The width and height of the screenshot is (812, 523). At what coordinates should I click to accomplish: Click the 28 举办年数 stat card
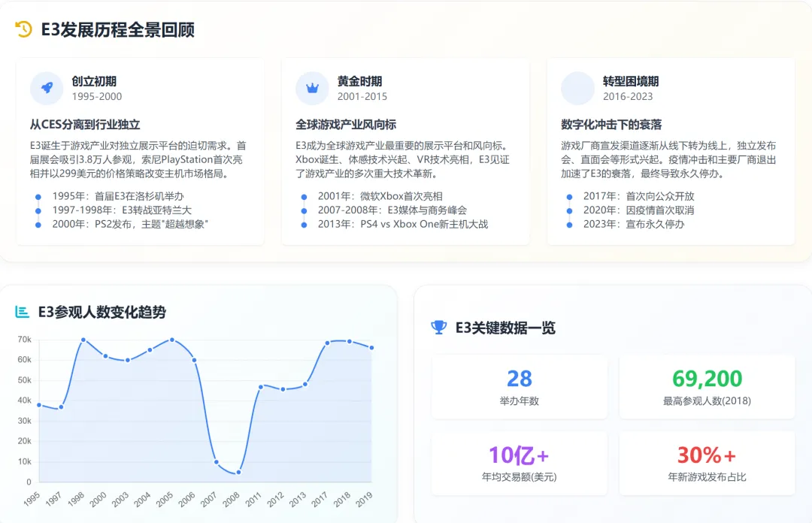coord(520,386)
